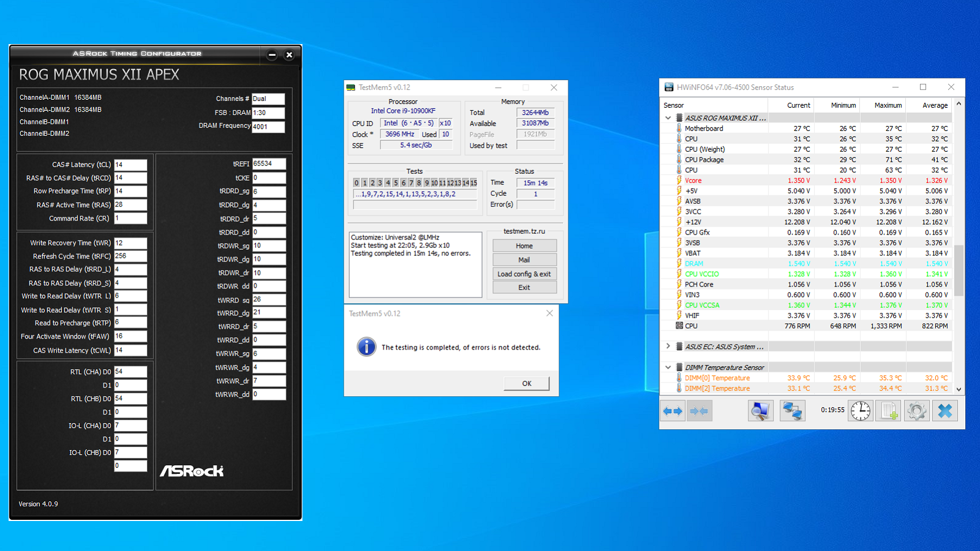Start logging with the sheet plus icon
The height and width of the screenshot is (551, 980).
[x=889, y=411]
